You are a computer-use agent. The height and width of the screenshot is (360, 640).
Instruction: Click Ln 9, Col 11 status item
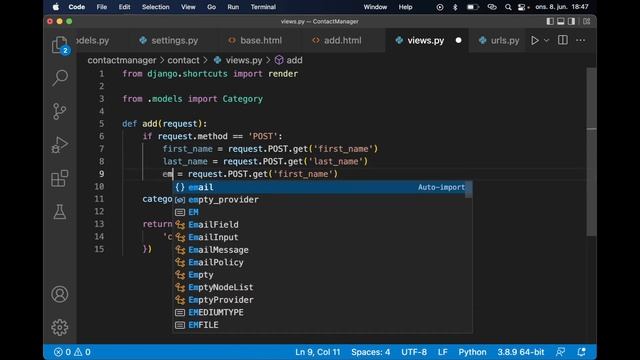pos(318,352)
